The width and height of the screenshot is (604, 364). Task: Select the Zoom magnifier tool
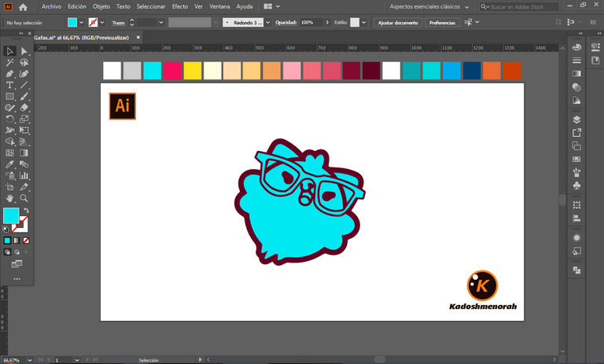(x=24, y=198)
